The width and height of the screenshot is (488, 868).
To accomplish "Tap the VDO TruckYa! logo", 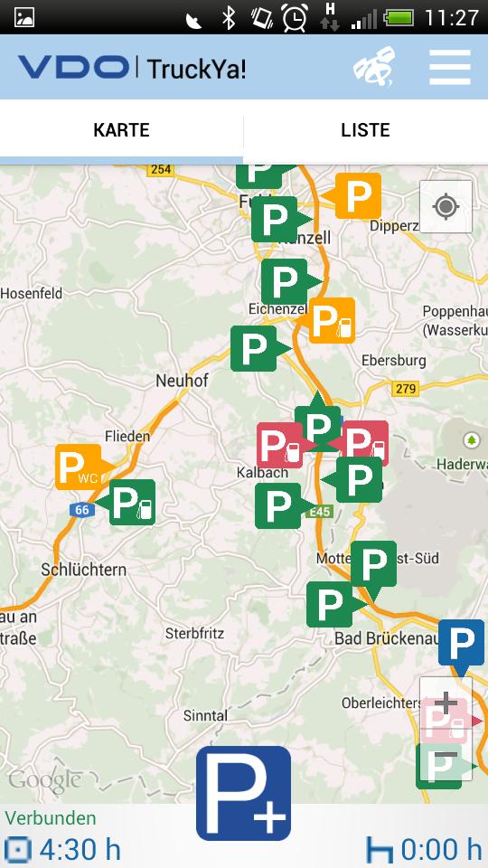I will click(x=132, y=68).
